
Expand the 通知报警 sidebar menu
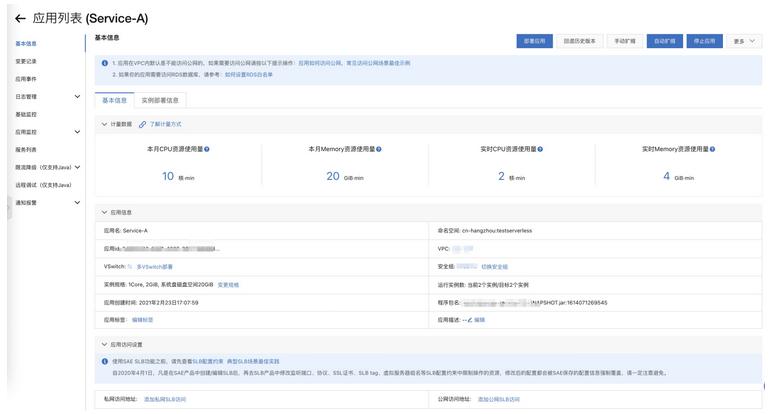(77, 203)
